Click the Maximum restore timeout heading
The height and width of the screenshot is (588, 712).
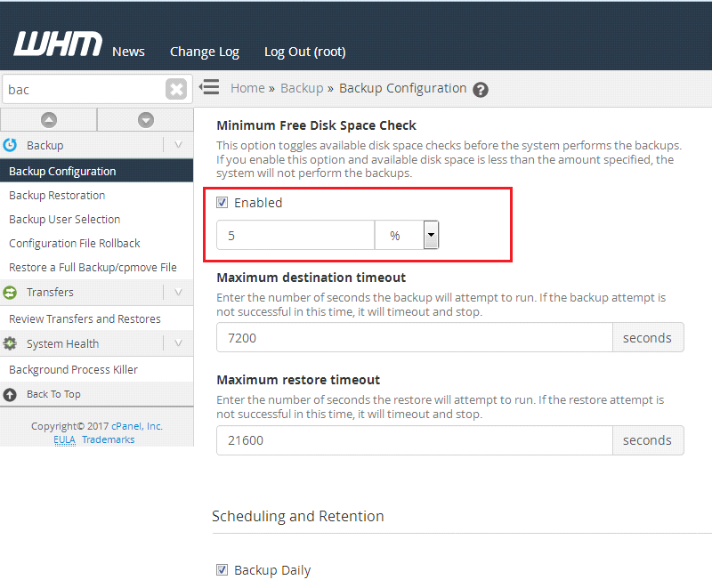coord(298,380)
